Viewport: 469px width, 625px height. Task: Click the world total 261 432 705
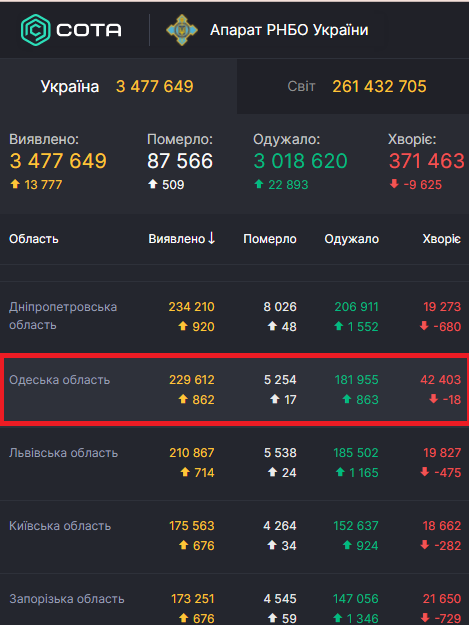pyautogui.click(x=379, y=86)
